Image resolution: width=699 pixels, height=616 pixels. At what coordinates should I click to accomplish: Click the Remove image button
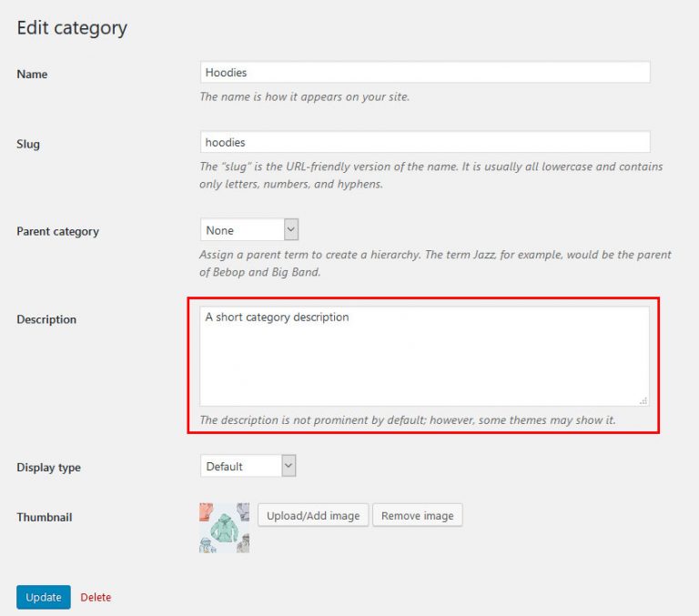pos(417,516)
